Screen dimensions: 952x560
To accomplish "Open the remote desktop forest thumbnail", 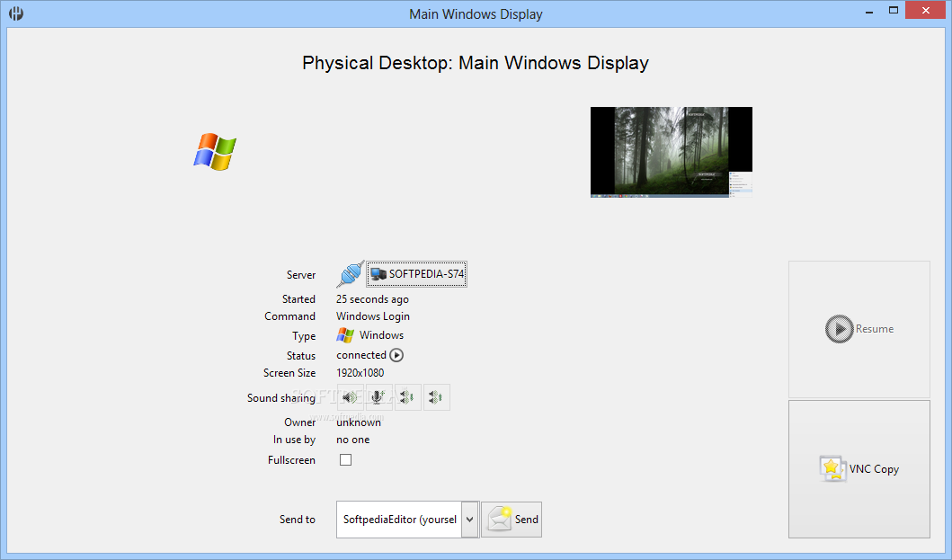I will (672, 152).
